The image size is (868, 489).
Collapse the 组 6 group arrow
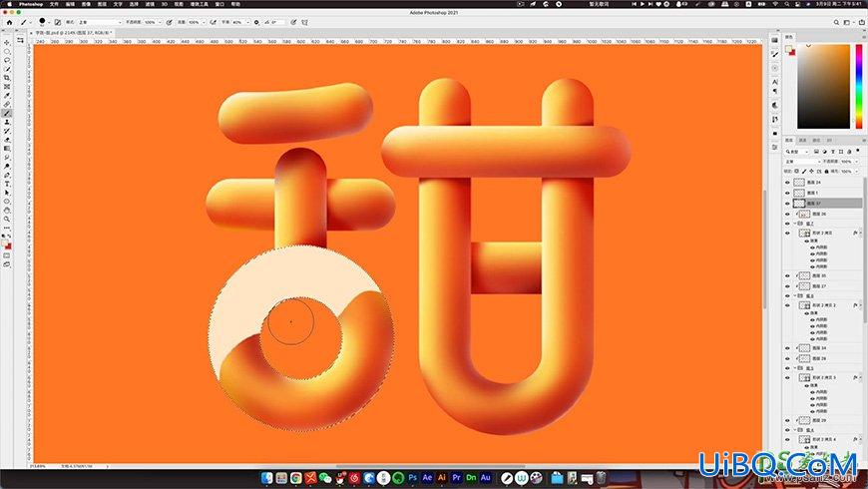pos(795,295)
